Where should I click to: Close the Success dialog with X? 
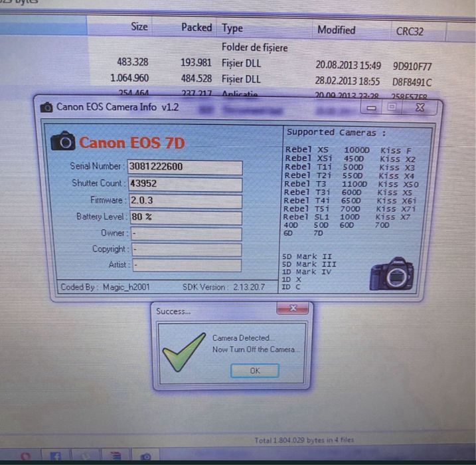[x=293, y=308]
